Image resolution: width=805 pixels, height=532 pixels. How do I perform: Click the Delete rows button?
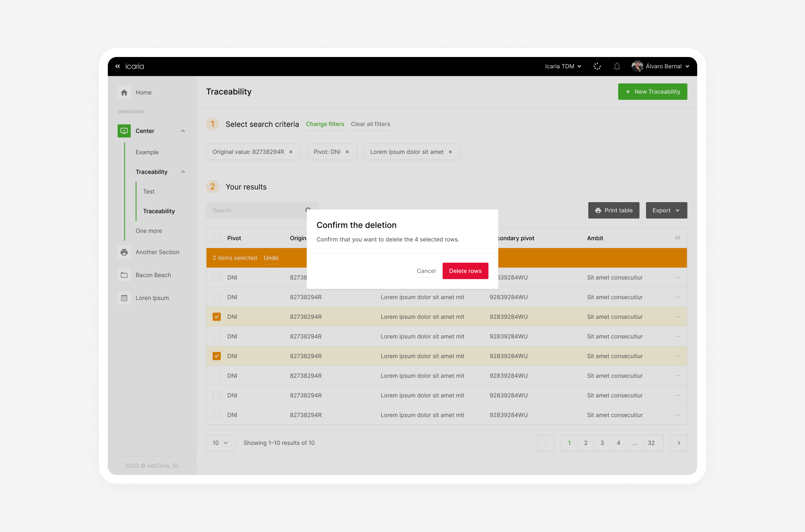pos(465,271)
